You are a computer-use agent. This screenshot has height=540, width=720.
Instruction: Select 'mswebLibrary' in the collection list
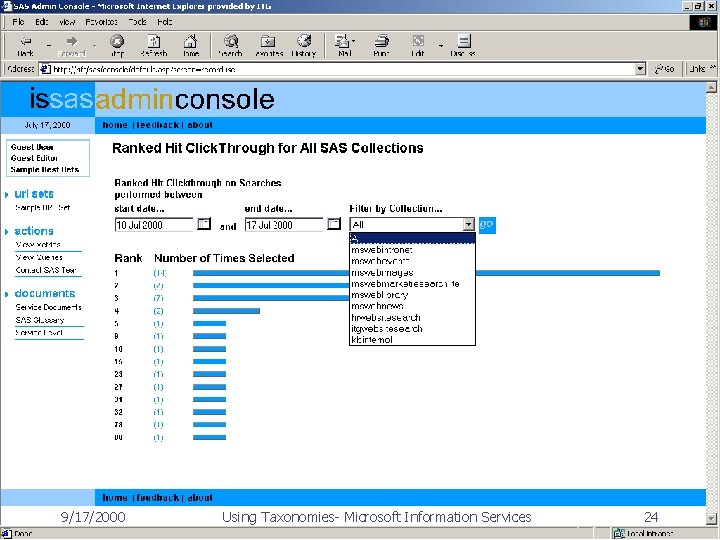click(412, 295)
